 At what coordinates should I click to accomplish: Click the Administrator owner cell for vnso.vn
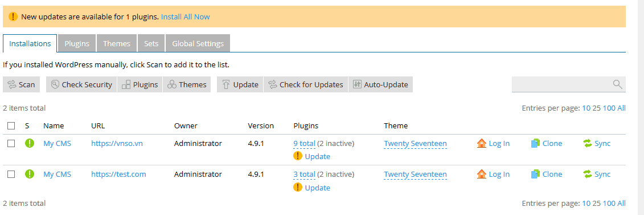pos(198,144)
